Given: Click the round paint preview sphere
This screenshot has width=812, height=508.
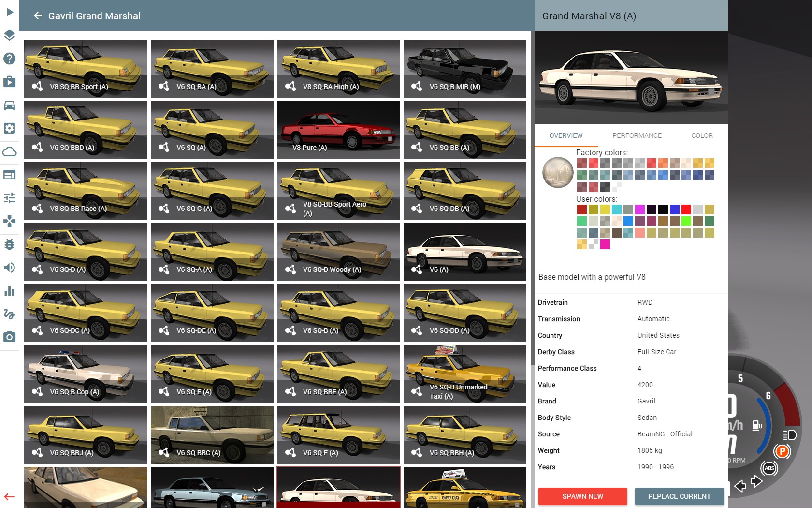Looking at the screenshot, I should tap(558, 172).
